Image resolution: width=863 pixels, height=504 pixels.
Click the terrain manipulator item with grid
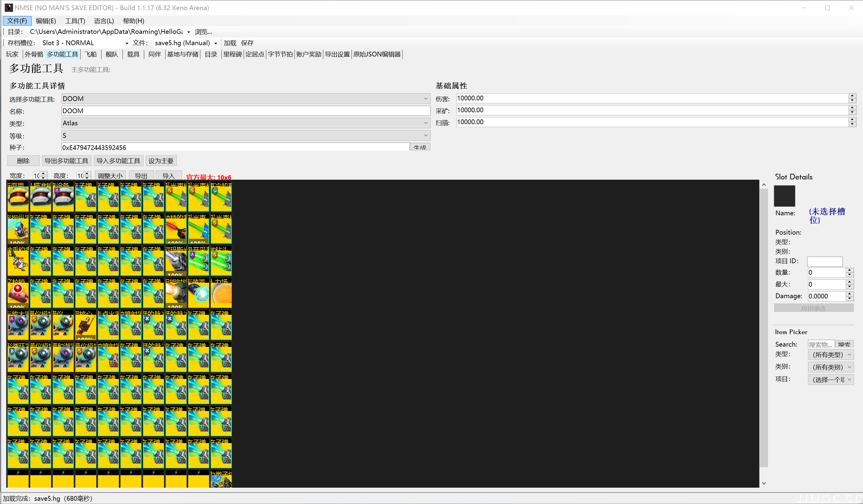(x=18, y=229)
